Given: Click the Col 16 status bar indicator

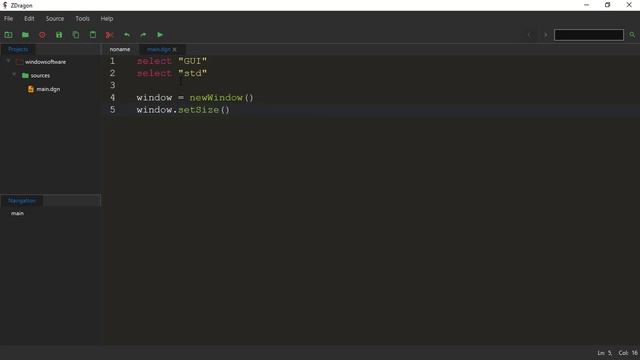Looking at the screenshot, I should click(628, 353).
